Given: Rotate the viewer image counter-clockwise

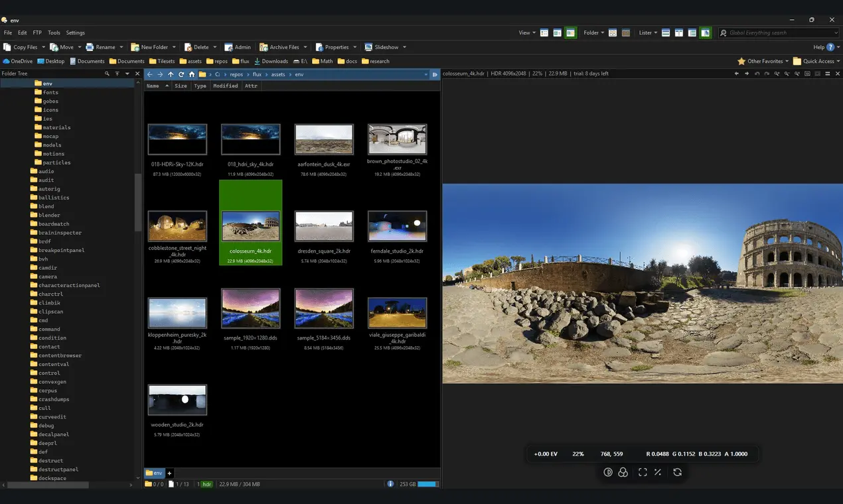Looking at the screenshot, I should (x=757, y=74).
